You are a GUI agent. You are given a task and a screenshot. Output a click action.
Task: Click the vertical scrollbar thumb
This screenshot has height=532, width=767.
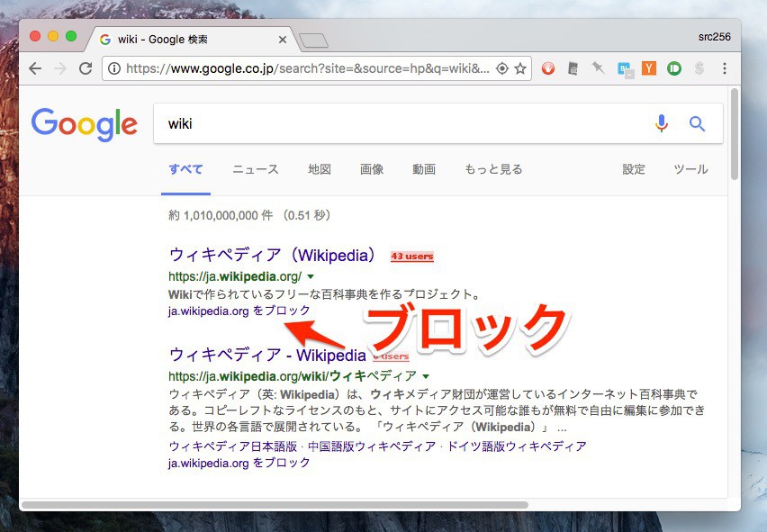[735, 134]
